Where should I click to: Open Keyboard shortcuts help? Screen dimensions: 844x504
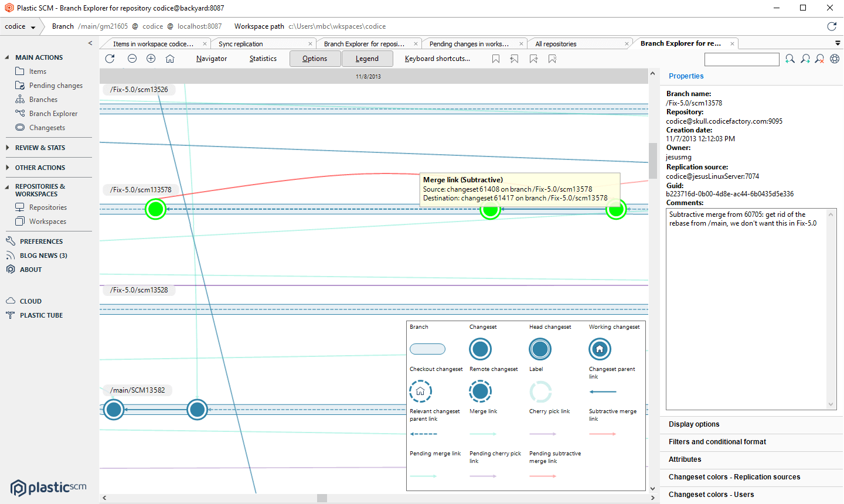[x=437, y=59]
